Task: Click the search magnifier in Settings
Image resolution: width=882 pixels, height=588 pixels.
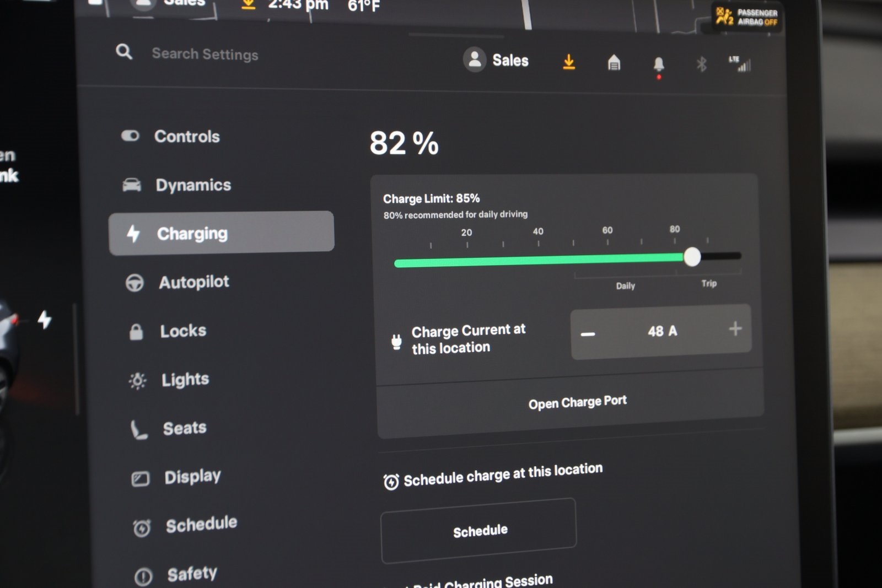Action: pos(123,52)
